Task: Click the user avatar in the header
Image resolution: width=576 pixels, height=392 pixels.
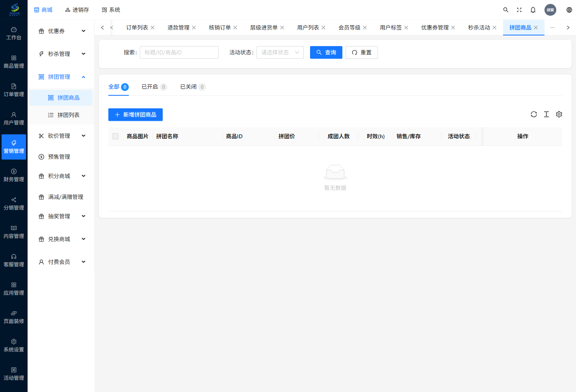Action: point(550,10)
